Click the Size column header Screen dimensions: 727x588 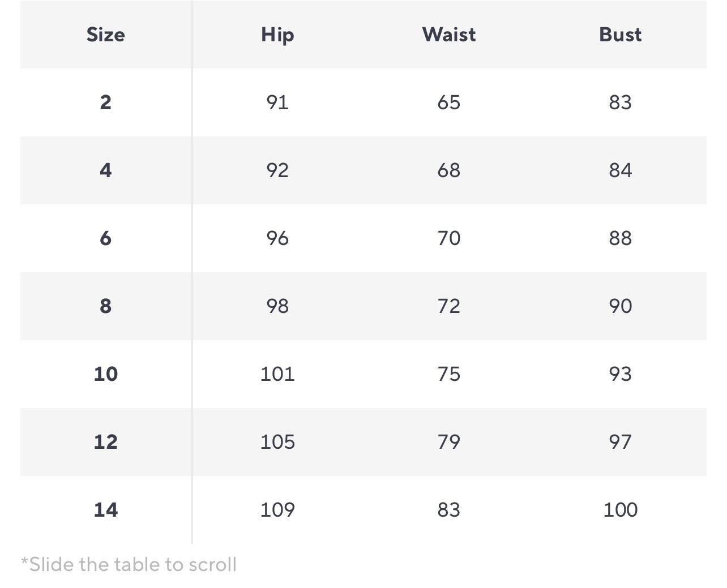pos(106,35)
